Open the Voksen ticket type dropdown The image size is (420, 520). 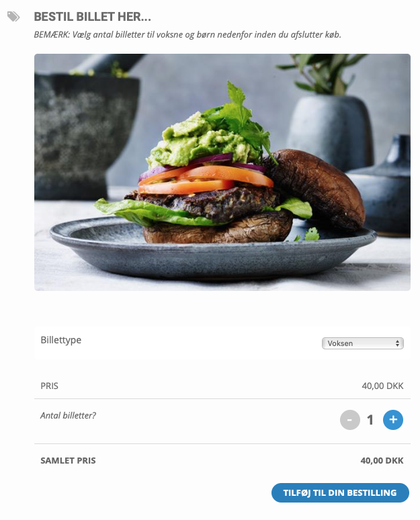pyautogui.click(x=363, y=343)
